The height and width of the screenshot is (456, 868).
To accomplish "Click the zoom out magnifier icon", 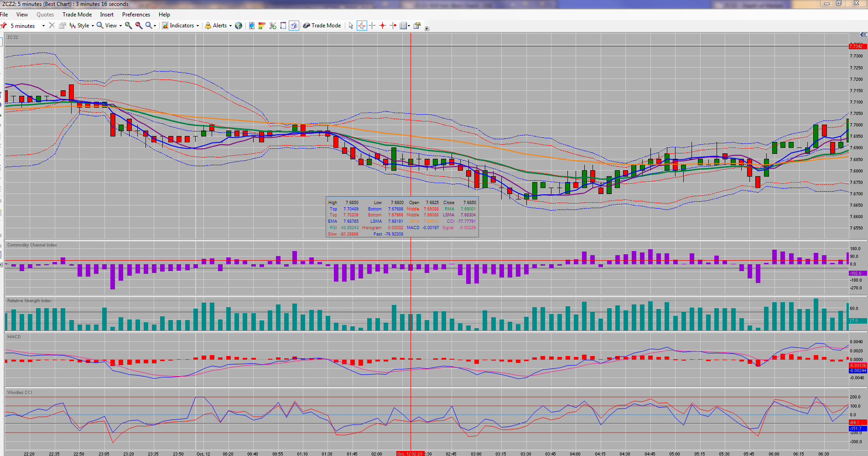I will coord(139,26).
